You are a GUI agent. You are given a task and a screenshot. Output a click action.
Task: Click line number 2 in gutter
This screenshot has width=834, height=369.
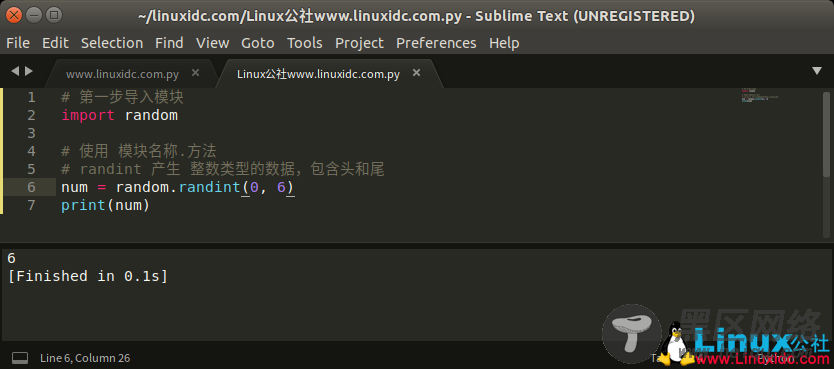pyautogui.click(x=31, y=115)
